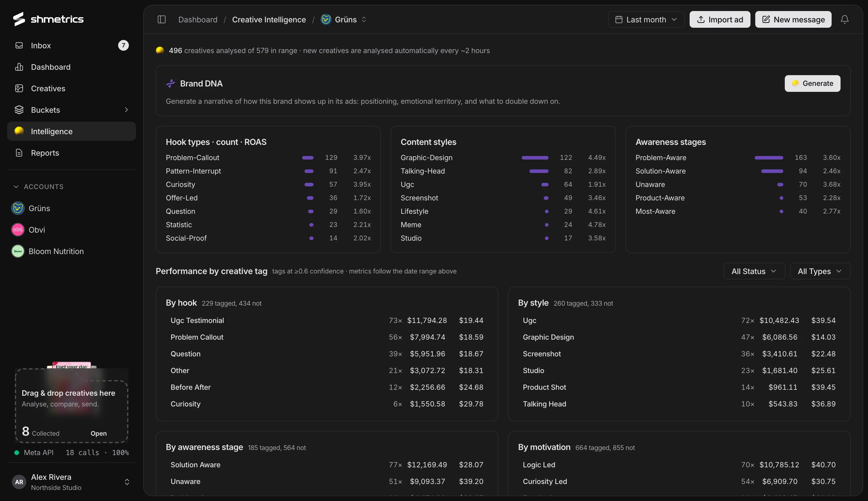Open the Alex Rivera account switcher
Image resolution: width=868 pixels, height=501 pixels.
coord(72,482)
